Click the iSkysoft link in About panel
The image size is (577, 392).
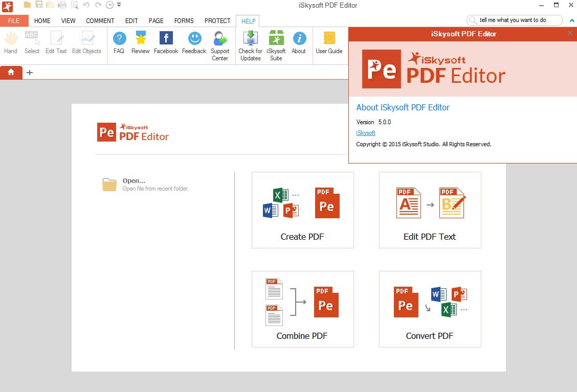pyautogui.click(x=365, y=133)
